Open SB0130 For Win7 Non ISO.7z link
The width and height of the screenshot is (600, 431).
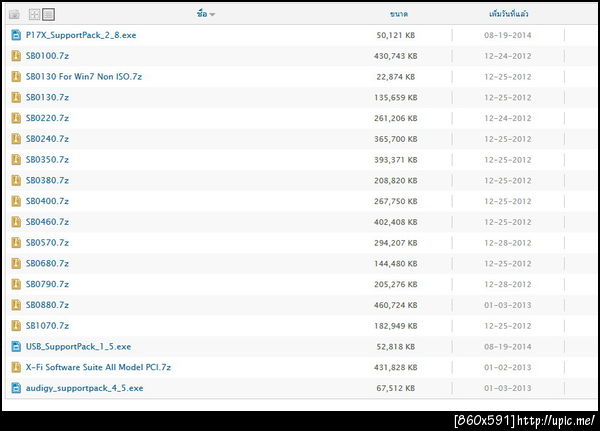point(84,77)
